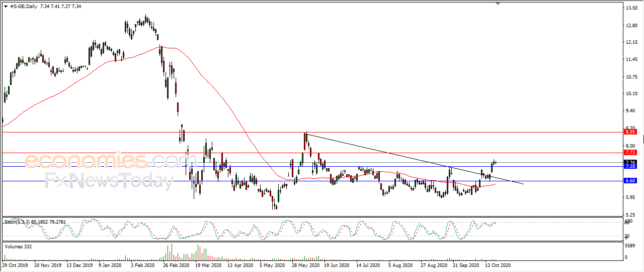Click the gray 7.34 current price label

click(630, 162)
